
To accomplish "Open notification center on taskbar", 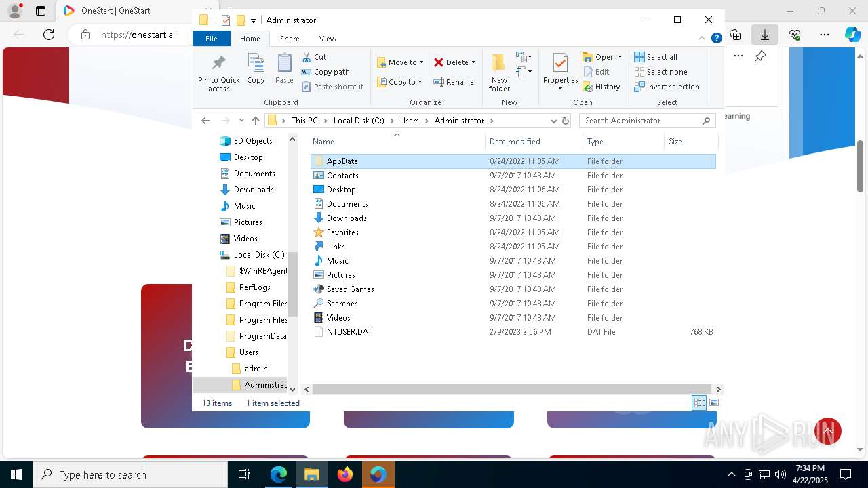I will pos(846,474).
